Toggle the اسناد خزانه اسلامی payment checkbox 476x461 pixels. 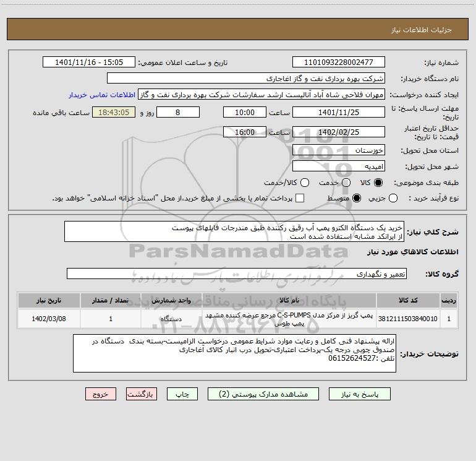[x=300, y=198]
